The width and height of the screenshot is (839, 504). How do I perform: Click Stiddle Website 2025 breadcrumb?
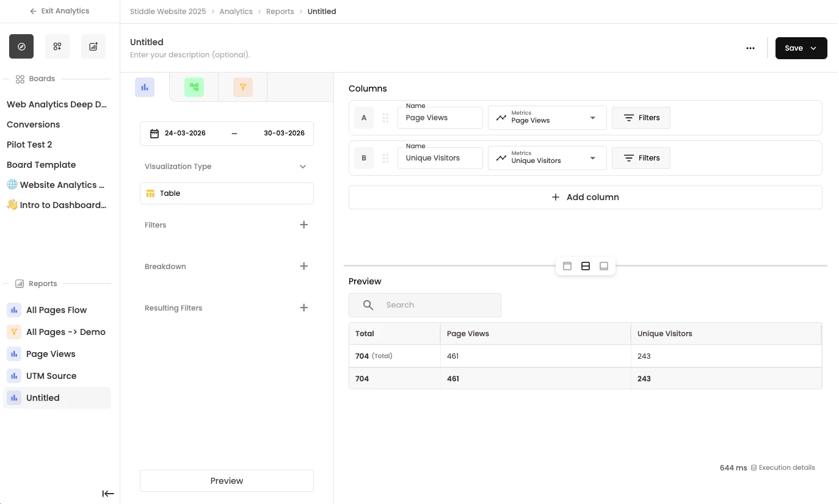168,12
